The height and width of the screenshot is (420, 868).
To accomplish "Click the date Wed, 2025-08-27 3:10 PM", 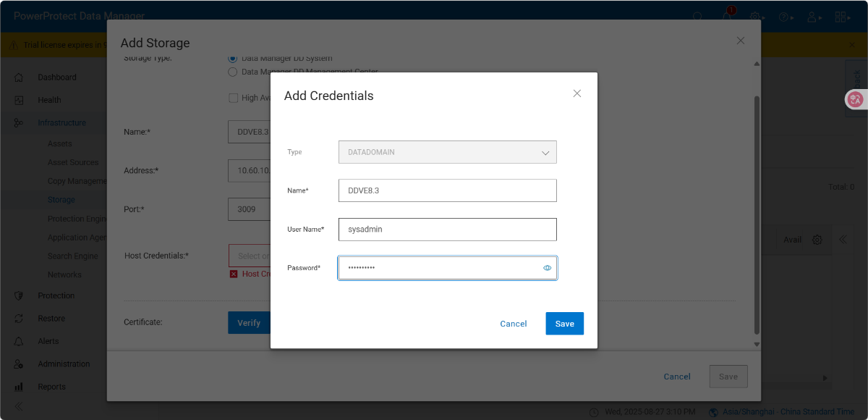I will pyautogui.click(x=650, y=412).
